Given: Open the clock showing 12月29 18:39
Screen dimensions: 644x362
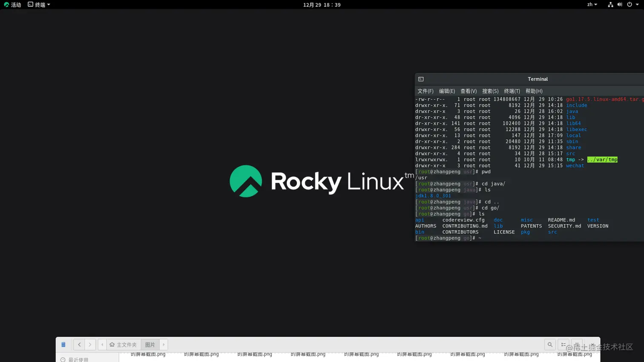Looking at the screenshot, I should [x=322, y=5].
